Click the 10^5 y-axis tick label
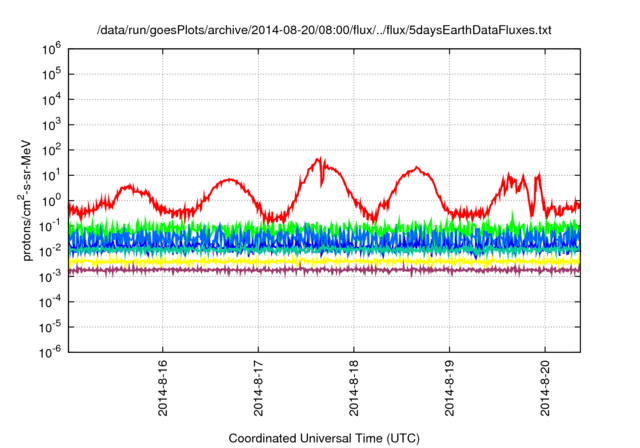Viewport: 640px width, 448px height. pyautogui.click(x=51, y=74)
